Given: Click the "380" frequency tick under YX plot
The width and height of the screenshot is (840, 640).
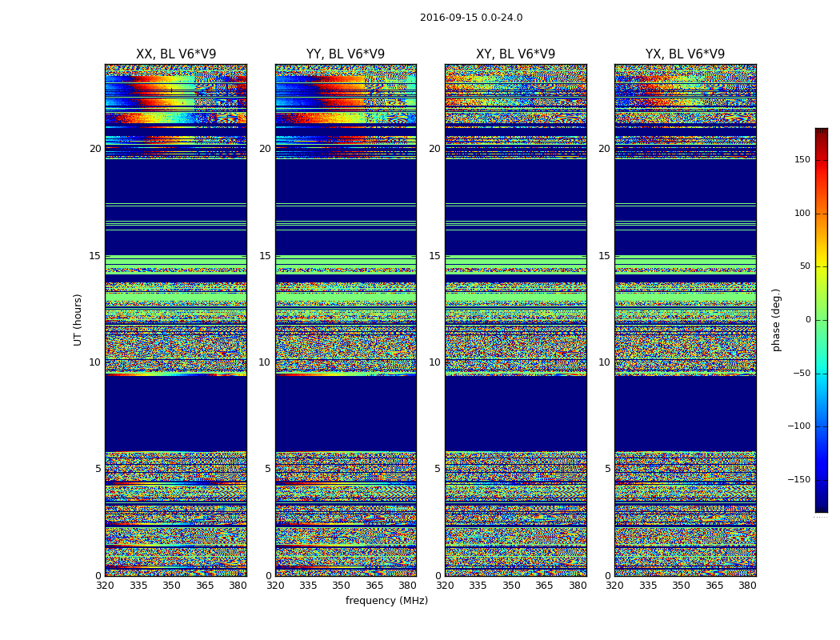Looking at the screenshot, I should tap(747, 586).
